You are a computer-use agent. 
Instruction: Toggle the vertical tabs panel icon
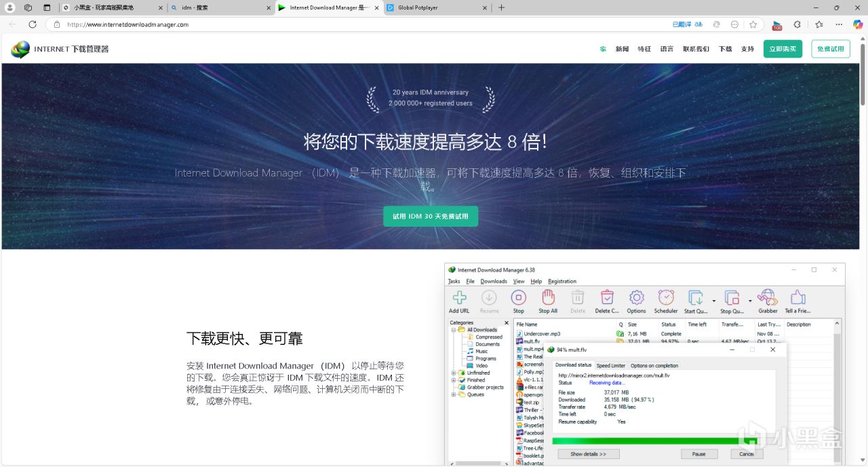[x=47, y=7]
